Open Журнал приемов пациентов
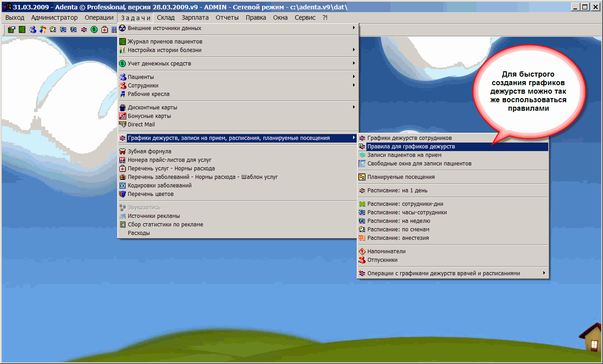The image size is (603, 364). pyautogui.click(x=168, y=42)
